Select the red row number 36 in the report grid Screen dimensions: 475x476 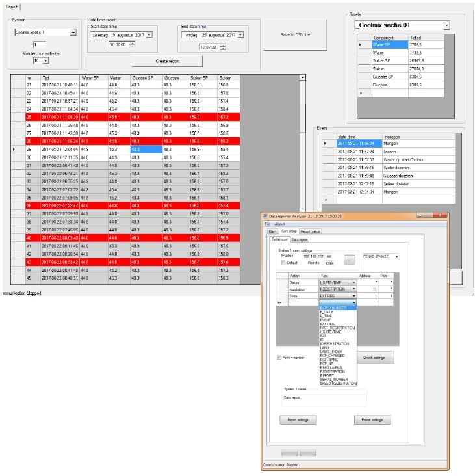pyautogui.click(x=133, y=206)
